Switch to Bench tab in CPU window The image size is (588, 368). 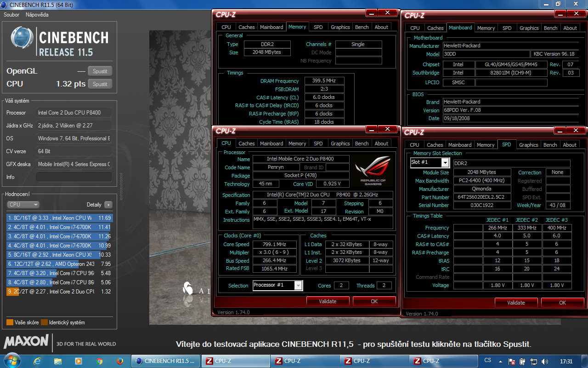pyautogui.click(x=362, y=144)
